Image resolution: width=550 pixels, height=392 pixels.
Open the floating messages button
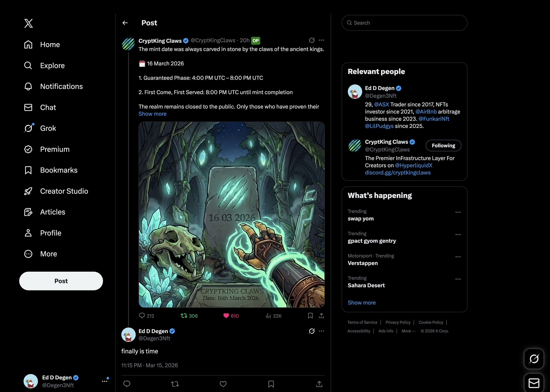click(534, 383)
